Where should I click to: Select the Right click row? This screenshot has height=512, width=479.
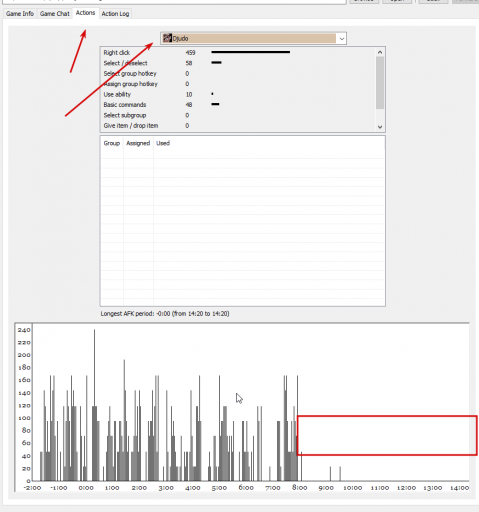(238, 53)
